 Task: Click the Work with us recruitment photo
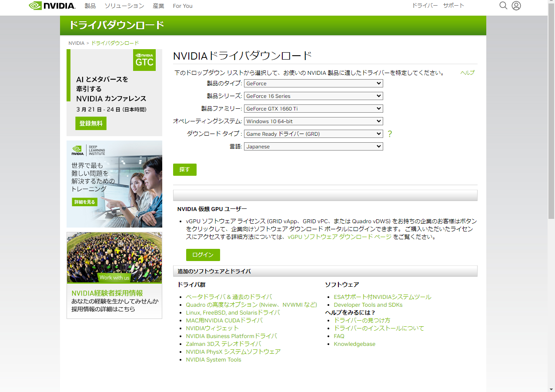114,258
